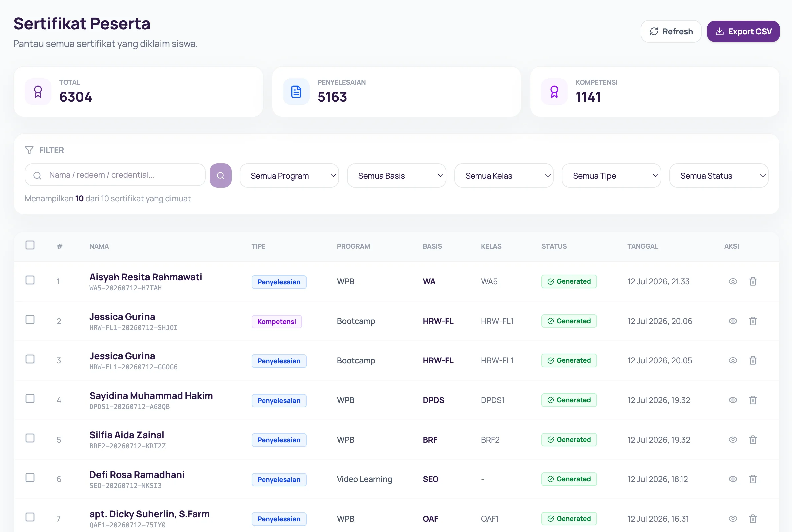The width and height of the screenshot is (792, 532).
Task: View Silfia Aida Zainal's certificate
Action: pos(733,440)
